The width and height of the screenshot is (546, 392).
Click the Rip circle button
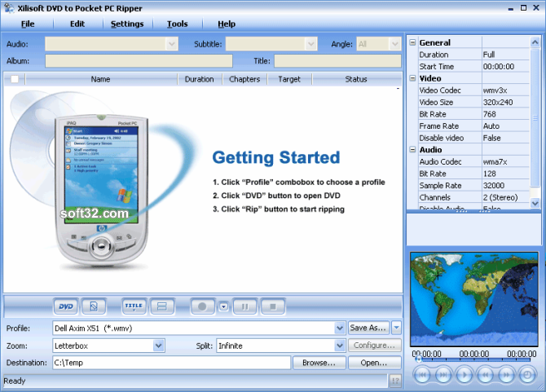(x=202, y=306)
